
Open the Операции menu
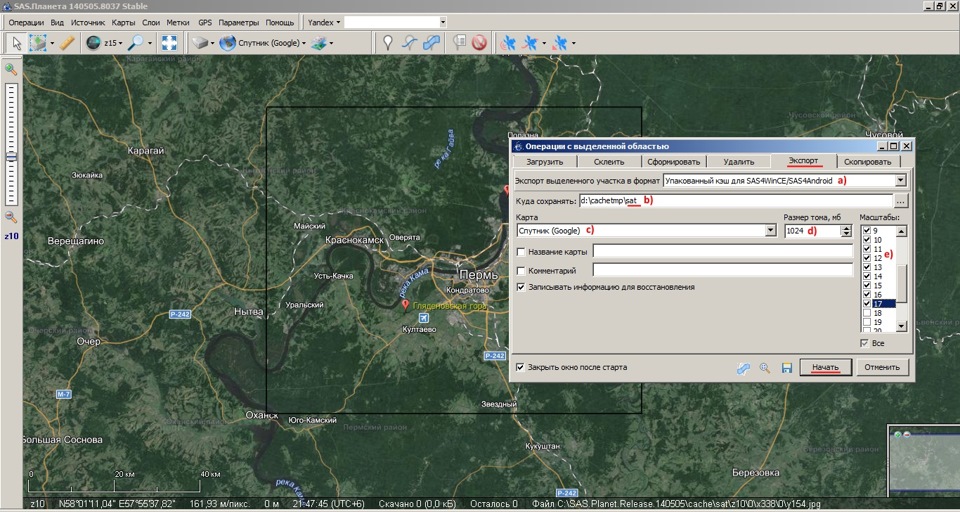(x=27, y=23)
